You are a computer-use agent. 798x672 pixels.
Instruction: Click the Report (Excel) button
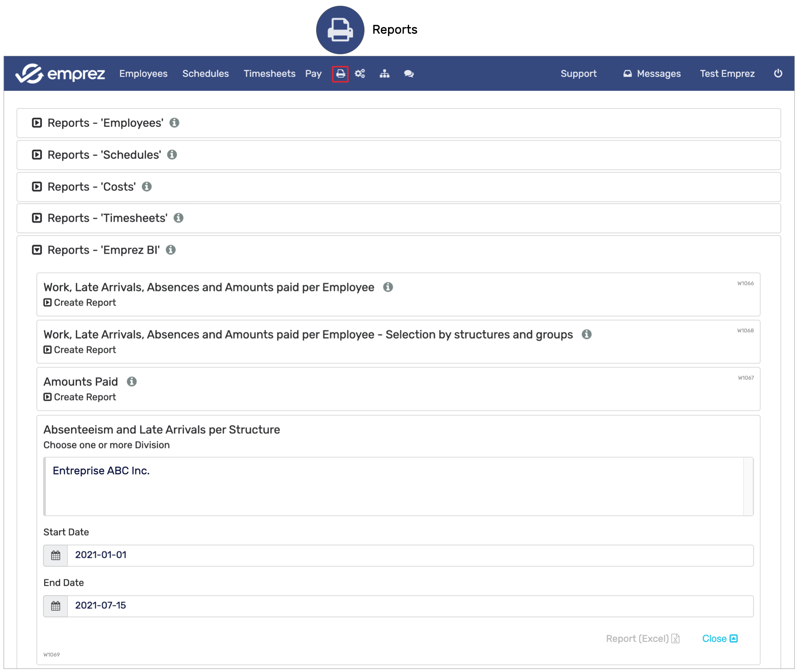click(642, 639)
